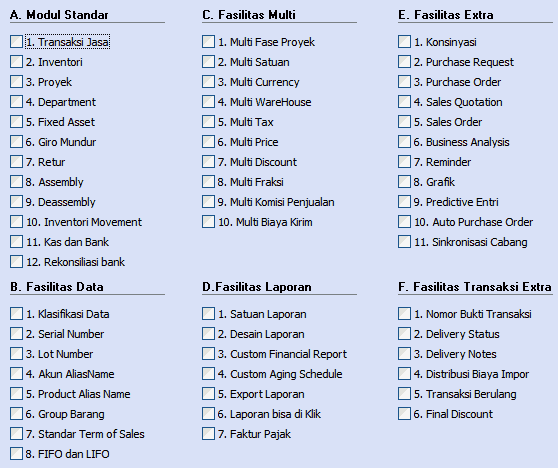
Task: Enable Rekonsiliasi bank checkbox
Action: (x=16, y=262)
